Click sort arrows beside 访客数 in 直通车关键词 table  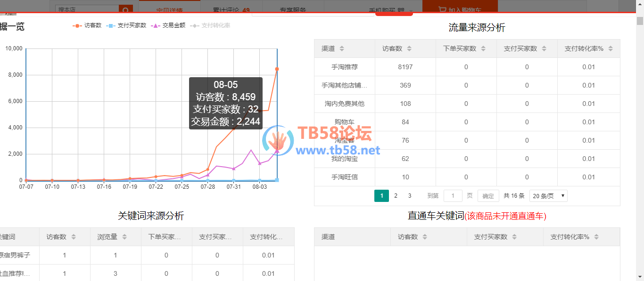tap(425, 237)
